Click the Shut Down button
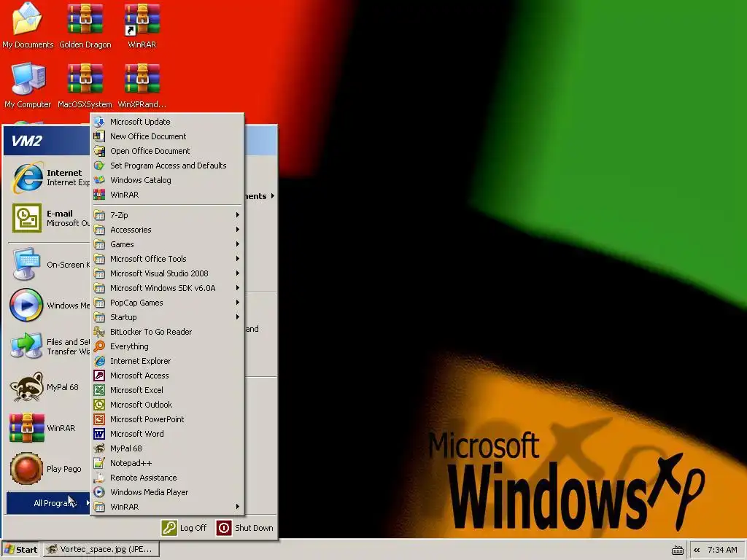This screenshot has height=560, width=747. [x=245, y=528]
